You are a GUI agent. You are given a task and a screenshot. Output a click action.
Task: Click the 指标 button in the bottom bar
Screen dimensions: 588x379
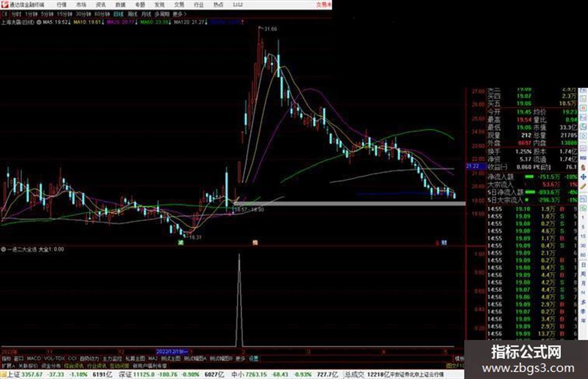[x=7, y=358]
